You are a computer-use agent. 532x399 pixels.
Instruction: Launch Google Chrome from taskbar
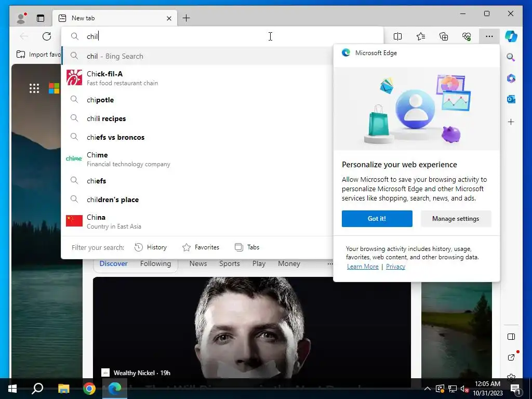tap(89, 389)
